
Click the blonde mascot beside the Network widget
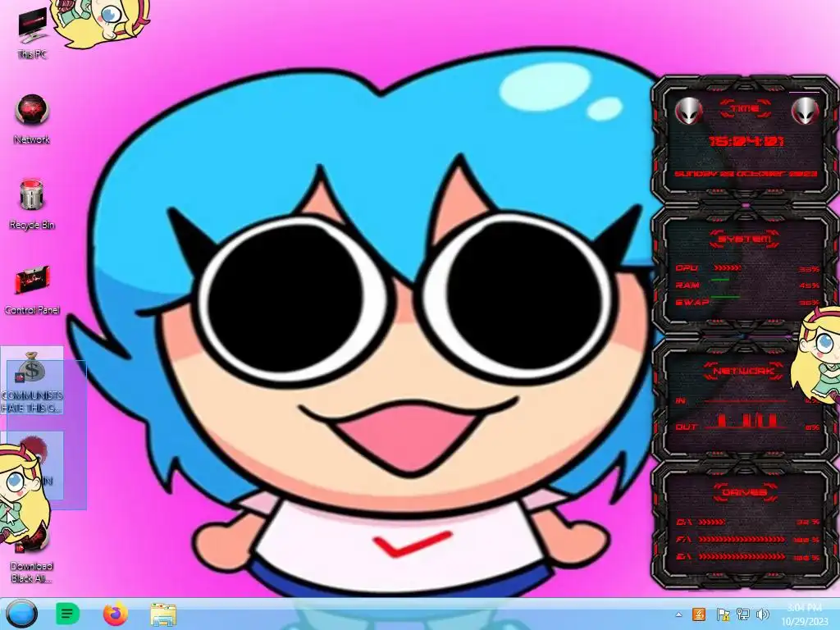(x=816, y=356)
